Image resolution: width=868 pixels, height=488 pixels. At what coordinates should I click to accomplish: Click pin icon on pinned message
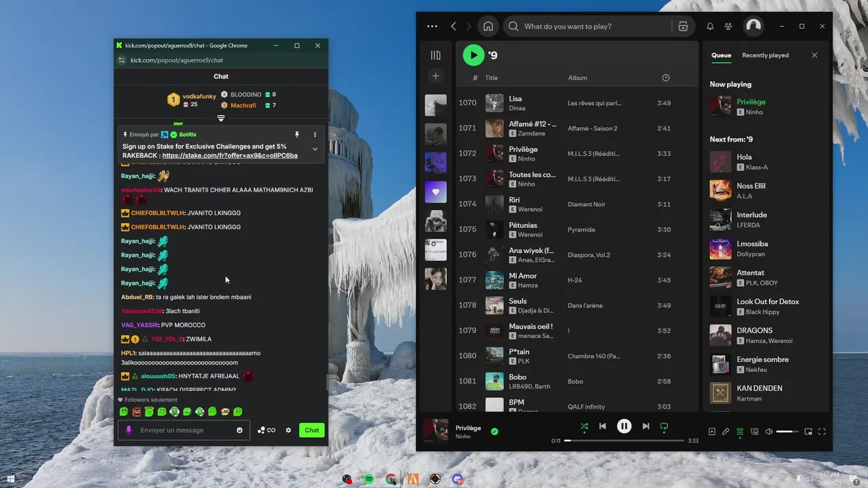coord(296,135)
